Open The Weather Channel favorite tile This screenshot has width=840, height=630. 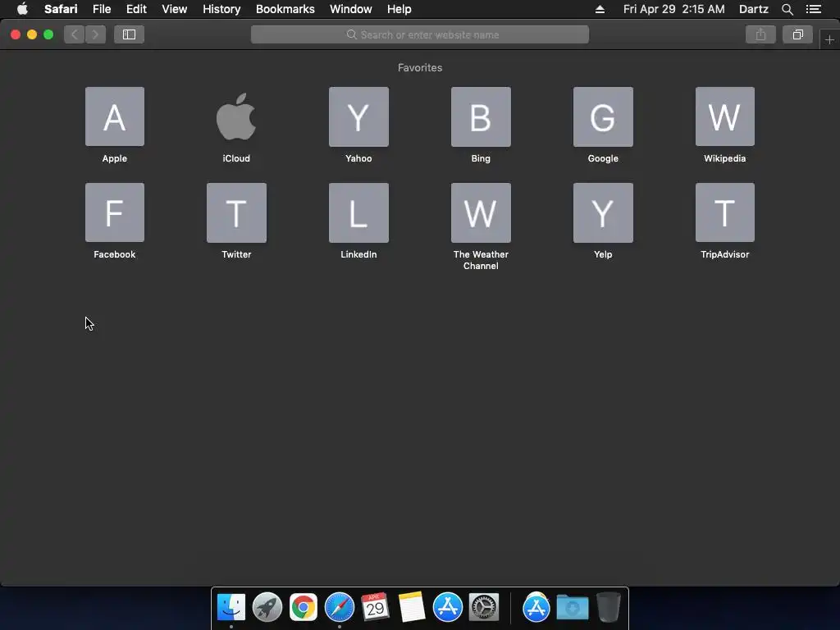481,212
